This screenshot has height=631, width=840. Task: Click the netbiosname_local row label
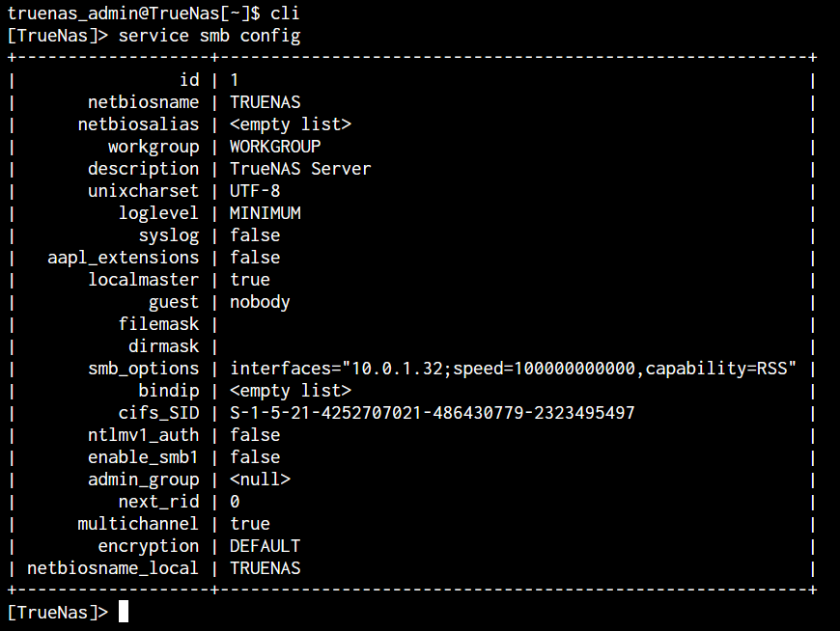pyautogui.click(x=113, y=568)
